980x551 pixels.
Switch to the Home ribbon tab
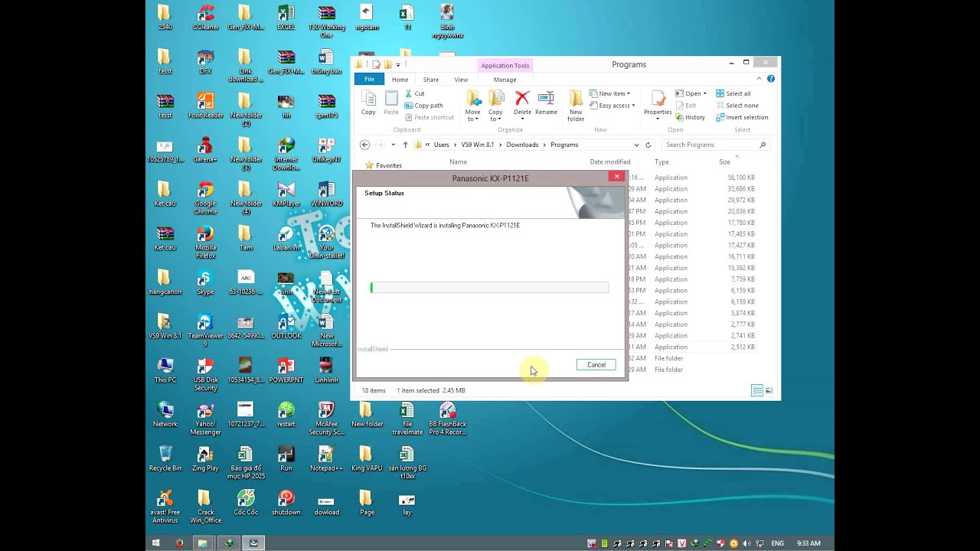tap(400, 79)
